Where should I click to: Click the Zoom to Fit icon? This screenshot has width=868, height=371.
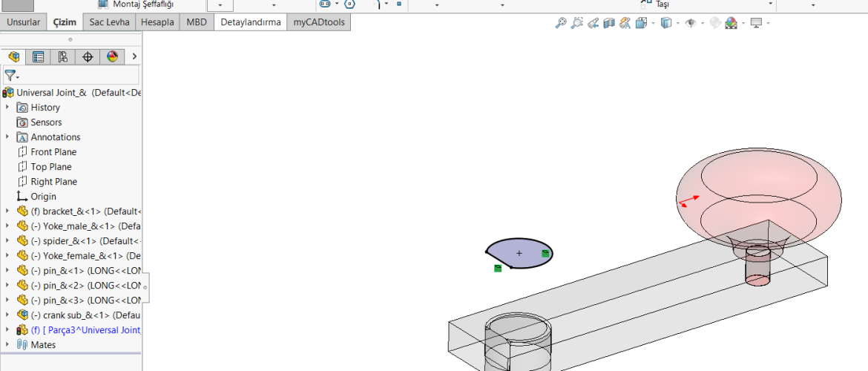(561, 23)
